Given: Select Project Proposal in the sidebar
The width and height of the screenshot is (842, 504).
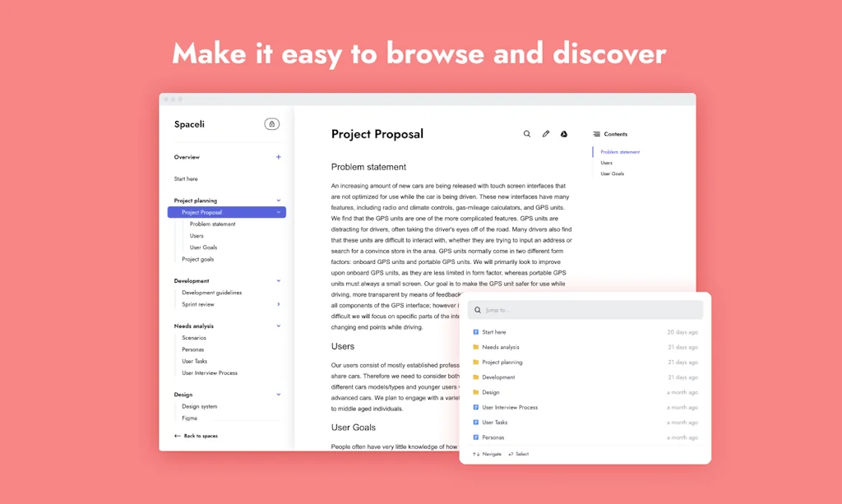Looking at the screenshot, I should click(x=202, y=211).
